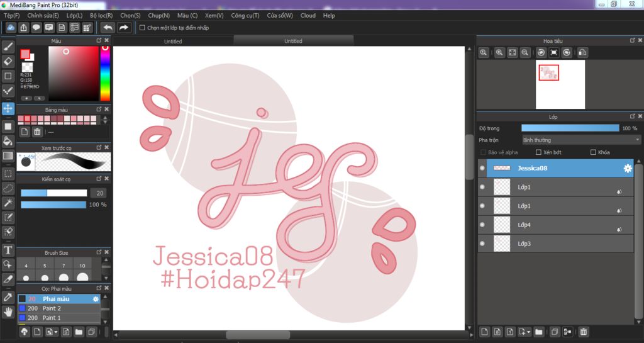Select the Eraser tool

(x=8, y=62)
